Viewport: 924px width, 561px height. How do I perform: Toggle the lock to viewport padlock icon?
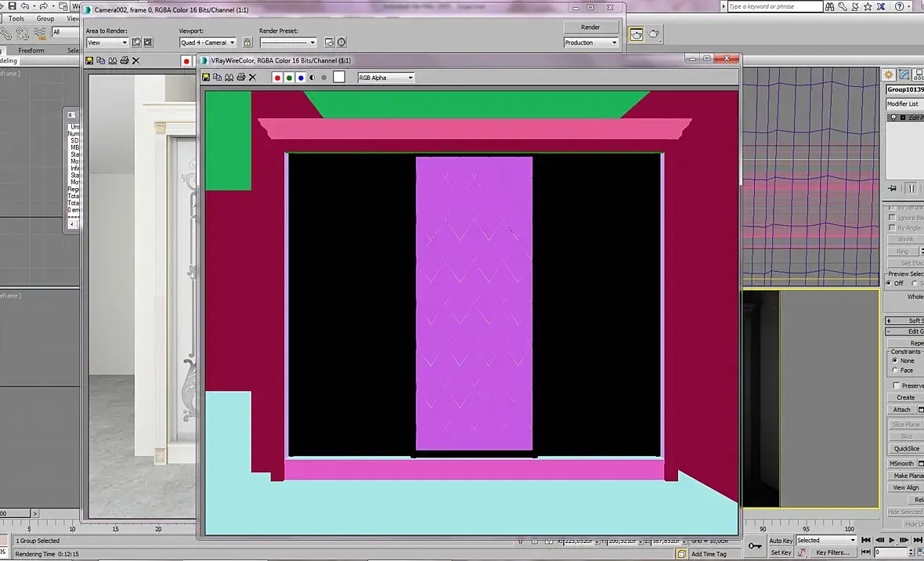pos(247,42)
